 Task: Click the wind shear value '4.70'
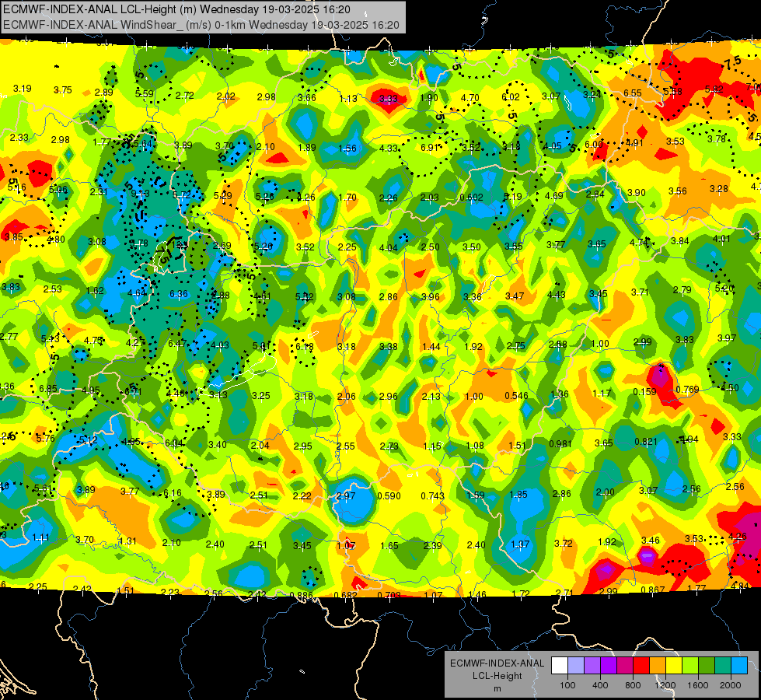click(470, 98)
